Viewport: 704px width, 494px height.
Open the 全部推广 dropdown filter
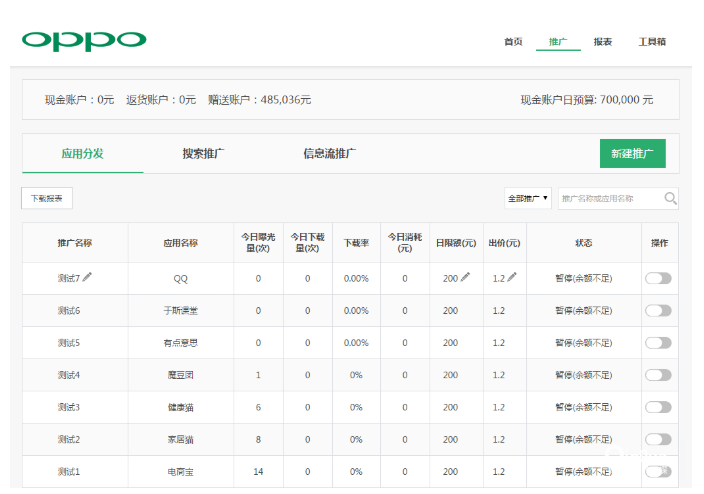528,198
